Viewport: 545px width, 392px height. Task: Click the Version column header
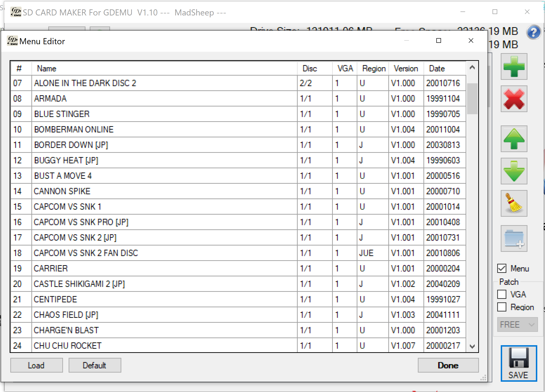tap(406, 68)
